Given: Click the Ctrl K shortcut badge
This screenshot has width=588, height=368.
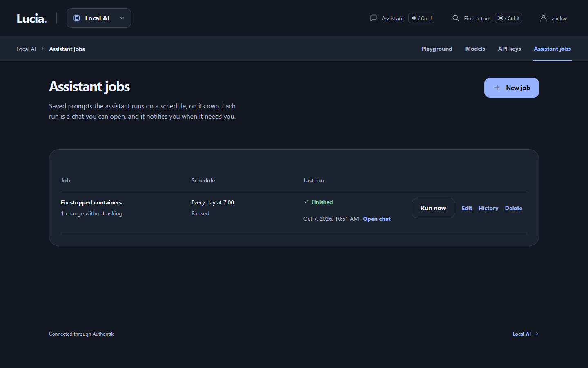Looking at the screenshot, I should coord(509,18).
